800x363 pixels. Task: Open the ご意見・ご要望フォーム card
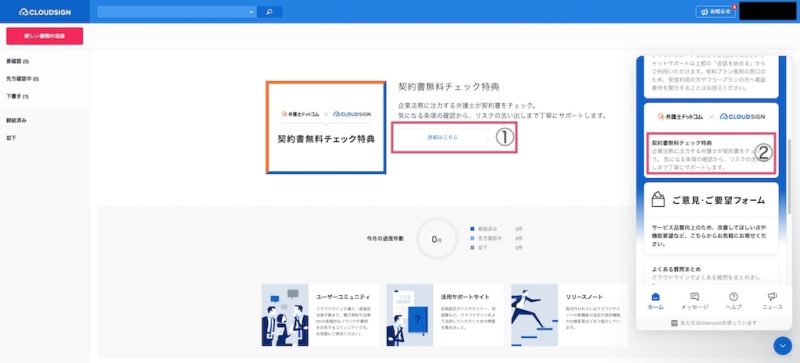[x=711, y=219]
